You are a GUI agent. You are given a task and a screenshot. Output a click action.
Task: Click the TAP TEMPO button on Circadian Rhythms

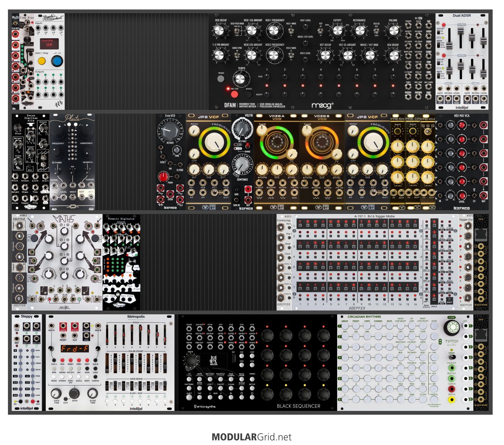[412, 358]
